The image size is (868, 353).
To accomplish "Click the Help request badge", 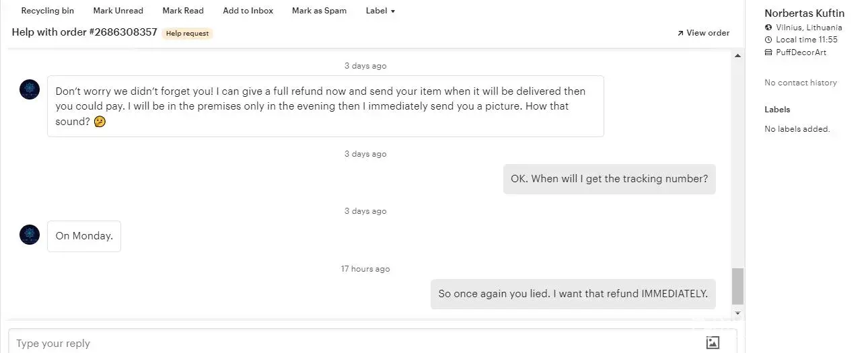I will click(x=187, y=34).
